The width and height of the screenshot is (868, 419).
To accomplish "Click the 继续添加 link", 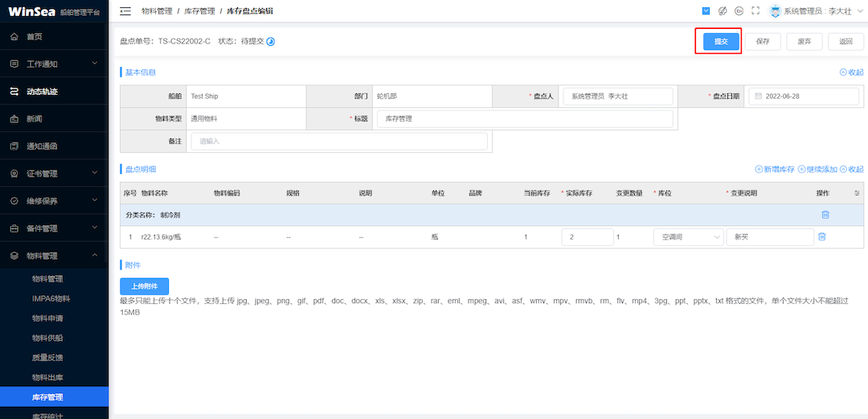I will tap(817, 169).
